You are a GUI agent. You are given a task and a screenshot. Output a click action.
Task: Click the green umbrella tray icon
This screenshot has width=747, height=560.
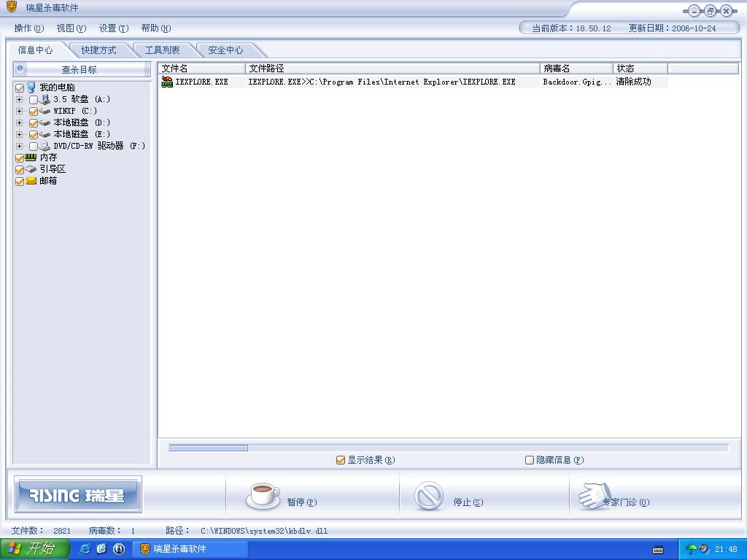click(691, 549)
